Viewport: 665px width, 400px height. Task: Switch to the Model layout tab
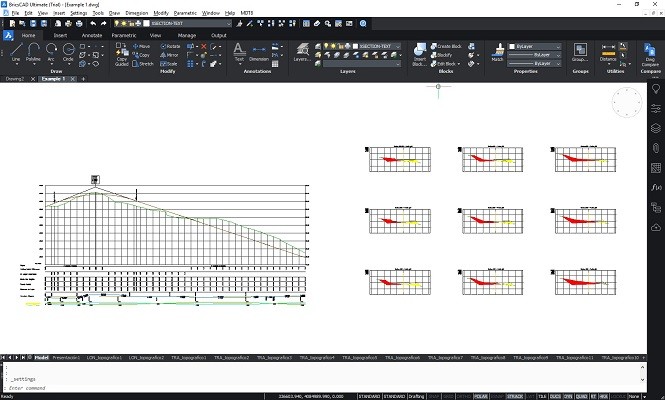click(41, 358)
